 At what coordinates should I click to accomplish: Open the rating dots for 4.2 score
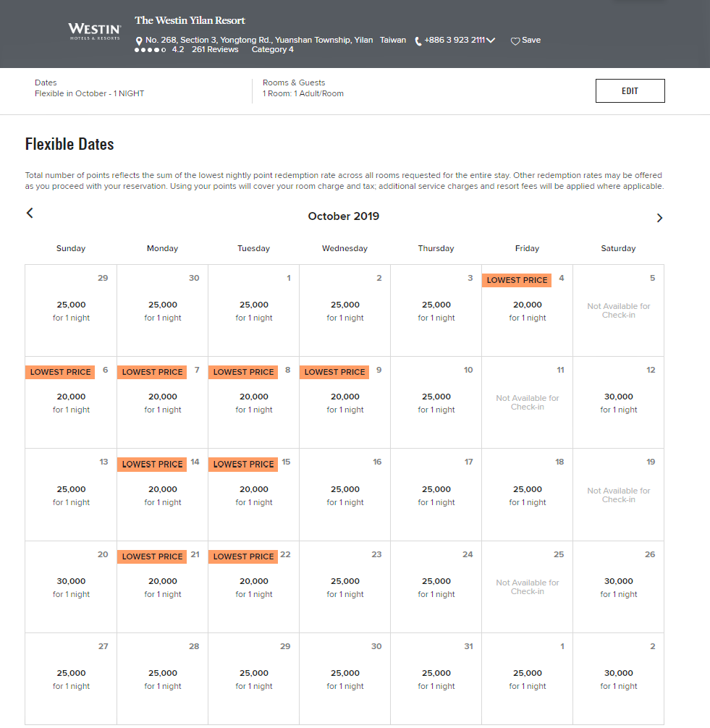tap(150, 50)
